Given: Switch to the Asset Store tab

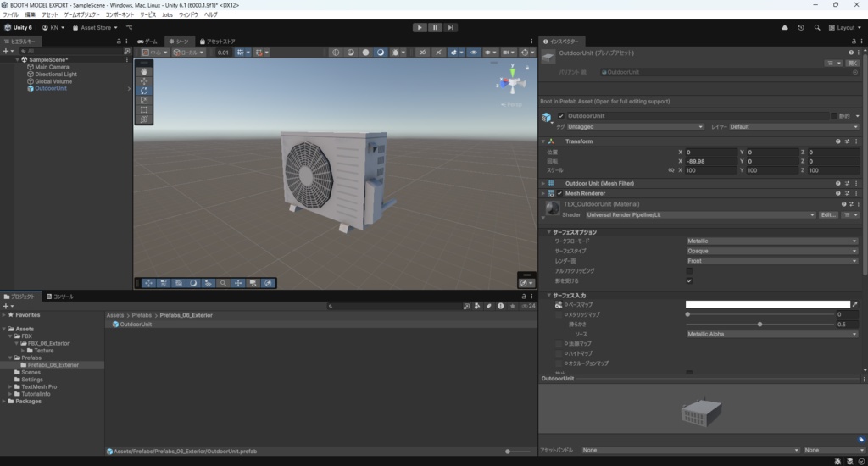Looking at the screenshot, I should (218, 42).
